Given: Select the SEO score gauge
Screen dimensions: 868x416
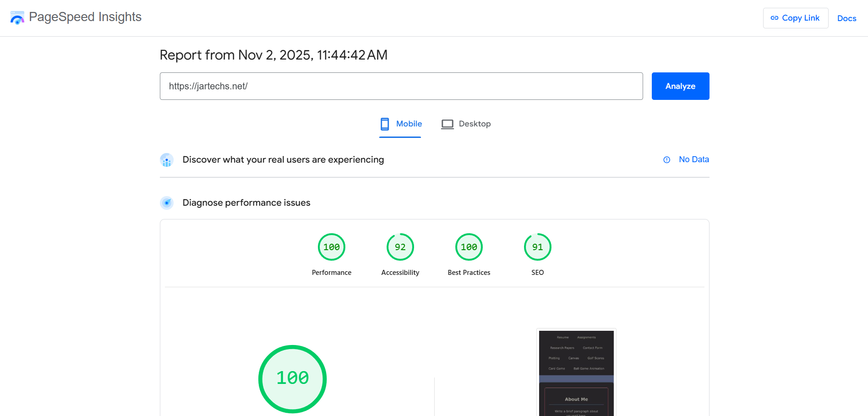Looking at the screenshot, I should coord(537,246).
